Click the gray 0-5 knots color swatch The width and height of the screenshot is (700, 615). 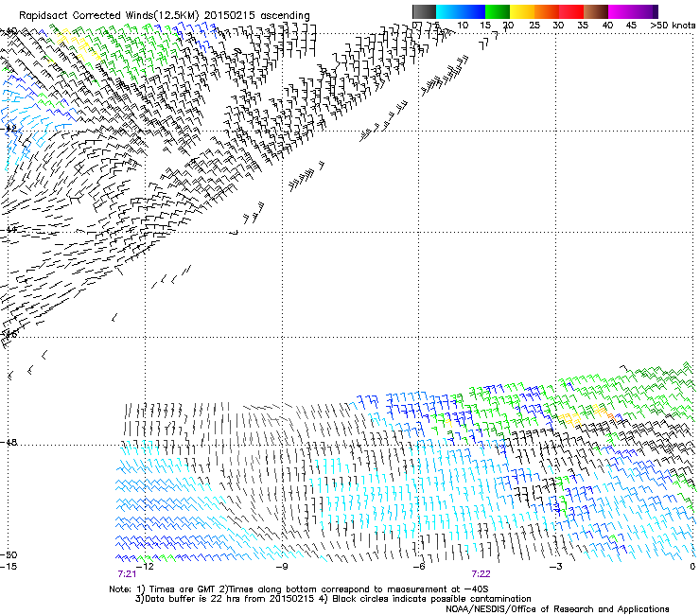coord(424,11)
